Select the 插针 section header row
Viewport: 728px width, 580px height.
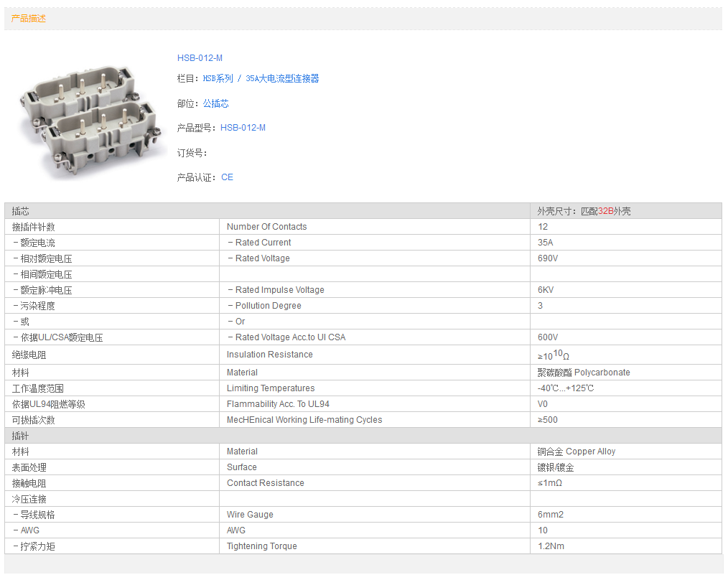pyautogui.click(x=21, y=436)
